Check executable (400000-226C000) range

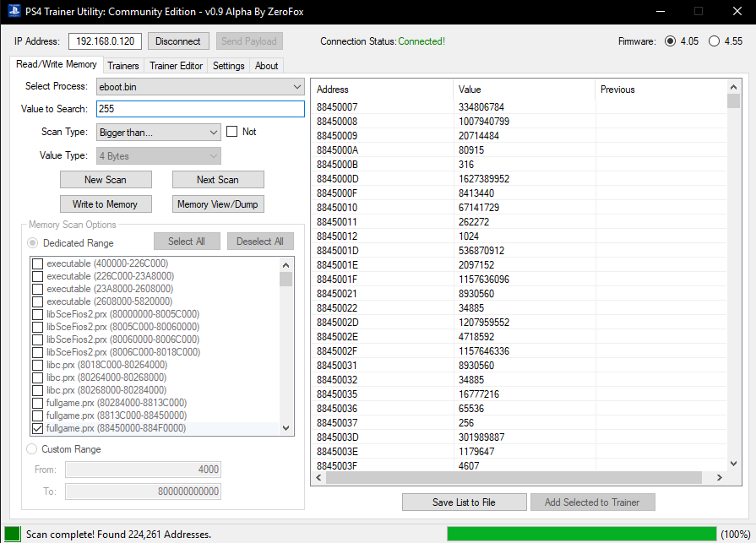(38, 264)
